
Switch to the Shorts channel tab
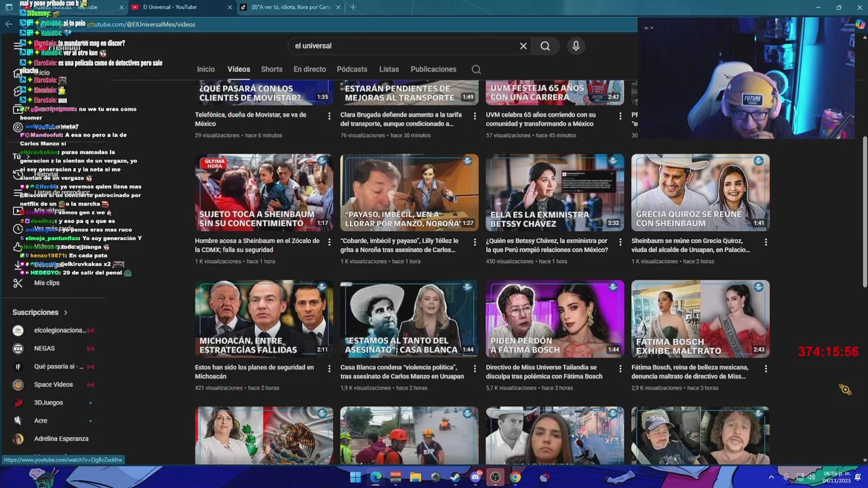(x=271, y=69)
